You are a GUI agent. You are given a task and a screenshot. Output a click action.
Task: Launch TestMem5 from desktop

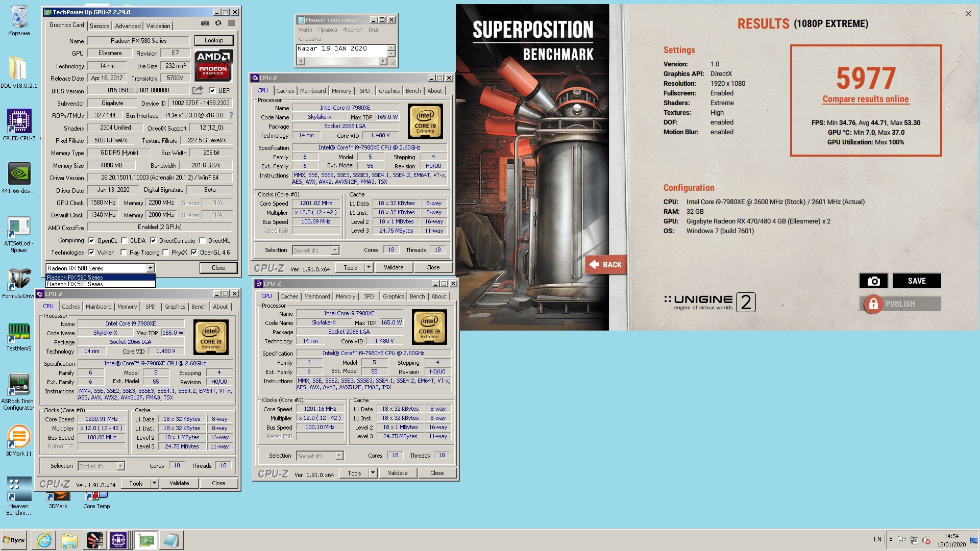click(19, 337)
